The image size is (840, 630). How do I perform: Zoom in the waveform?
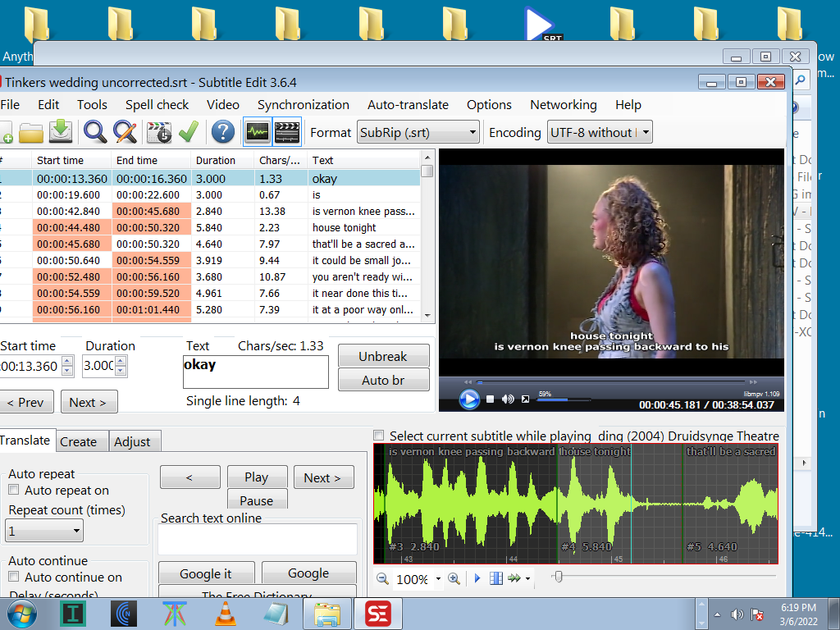click(x=454, y=578)
